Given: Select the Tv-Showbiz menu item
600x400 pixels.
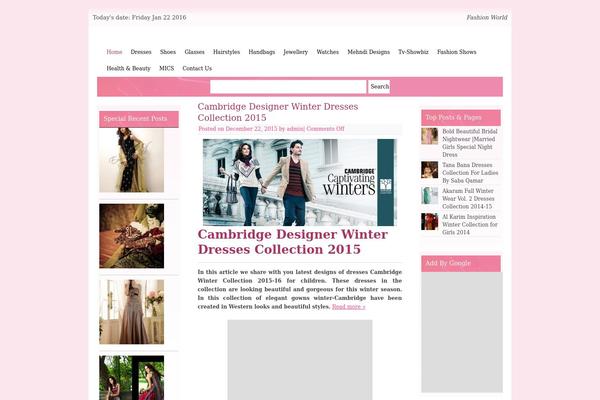Looking at the screenshot, I should tap(413, 52).
